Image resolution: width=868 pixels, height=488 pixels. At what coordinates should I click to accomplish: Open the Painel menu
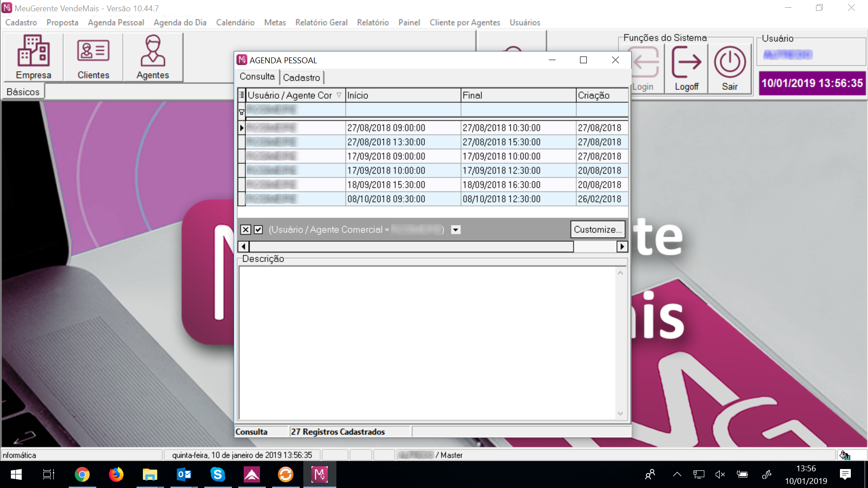point(409,22)
